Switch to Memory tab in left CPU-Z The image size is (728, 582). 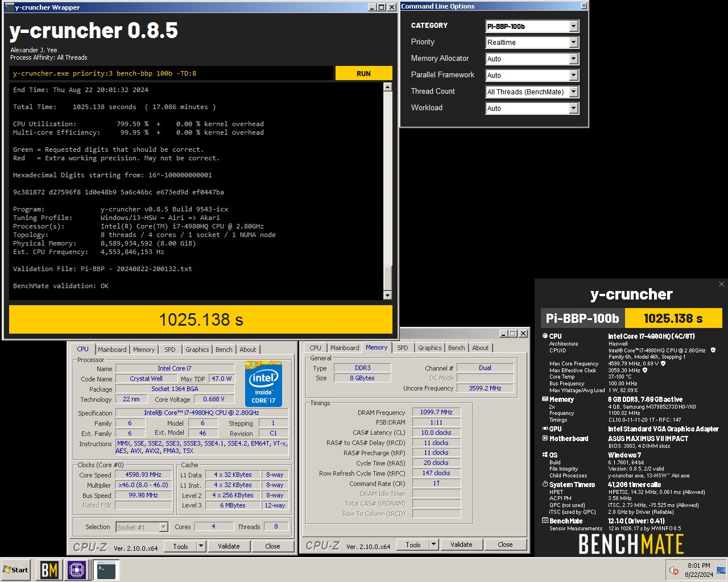(x=144, y=350)
